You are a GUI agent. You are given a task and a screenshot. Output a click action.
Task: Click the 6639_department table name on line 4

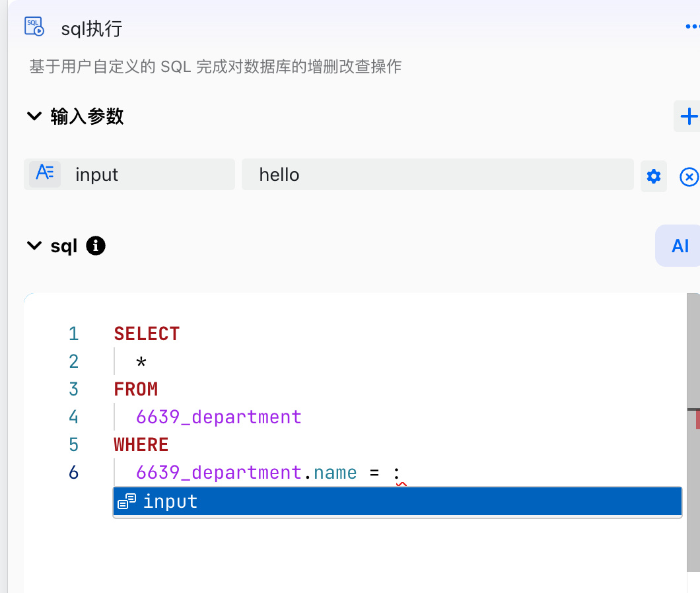[x=219, y=417]
